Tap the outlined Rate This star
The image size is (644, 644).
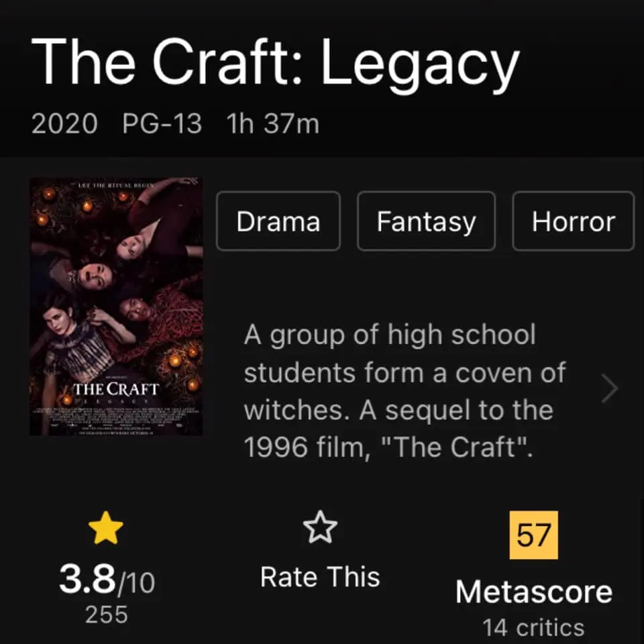point(320,527)
